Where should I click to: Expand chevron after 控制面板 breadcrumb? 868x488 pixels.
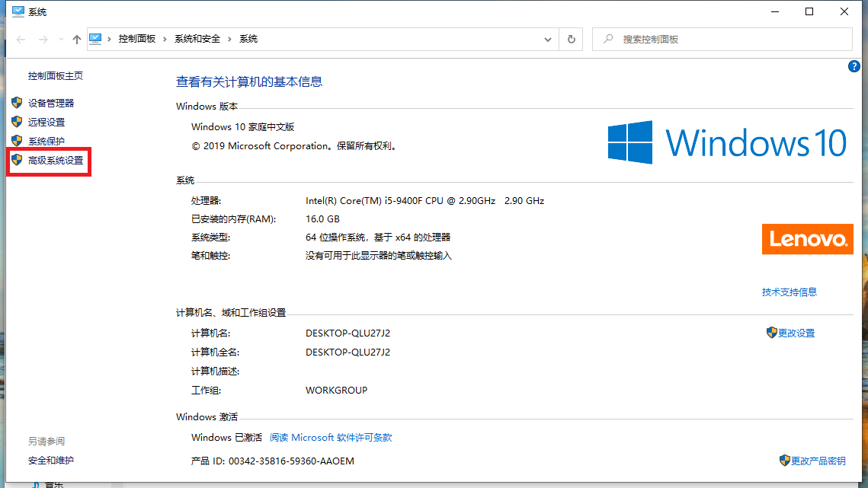[165, 39]
